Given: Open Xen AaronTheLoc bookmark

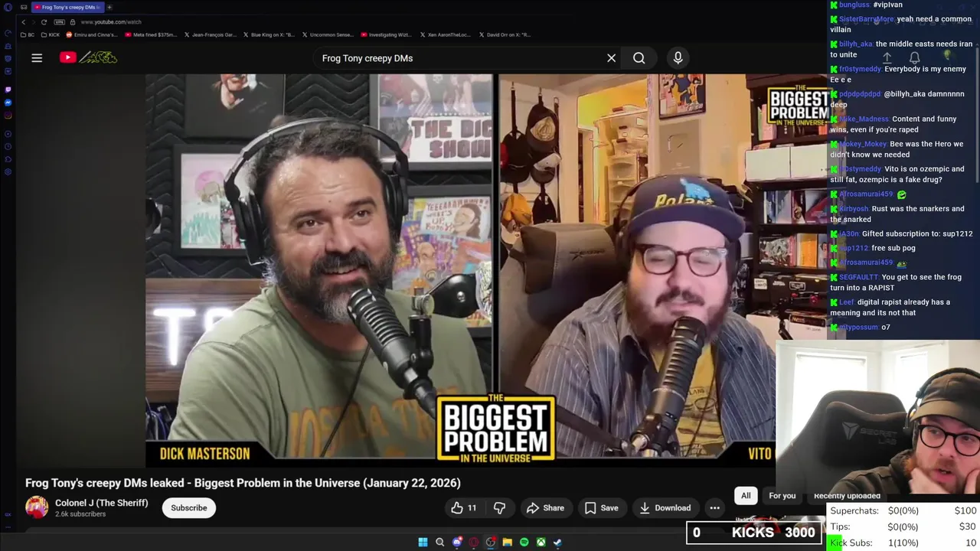Looking at the screenshot, I should tap(445, 34).
